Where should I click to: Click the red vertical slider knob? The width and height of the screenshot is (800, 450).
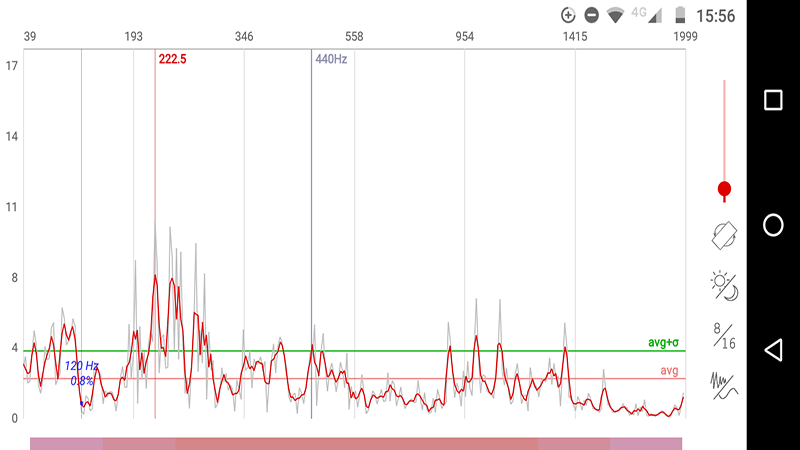point(724,189)
